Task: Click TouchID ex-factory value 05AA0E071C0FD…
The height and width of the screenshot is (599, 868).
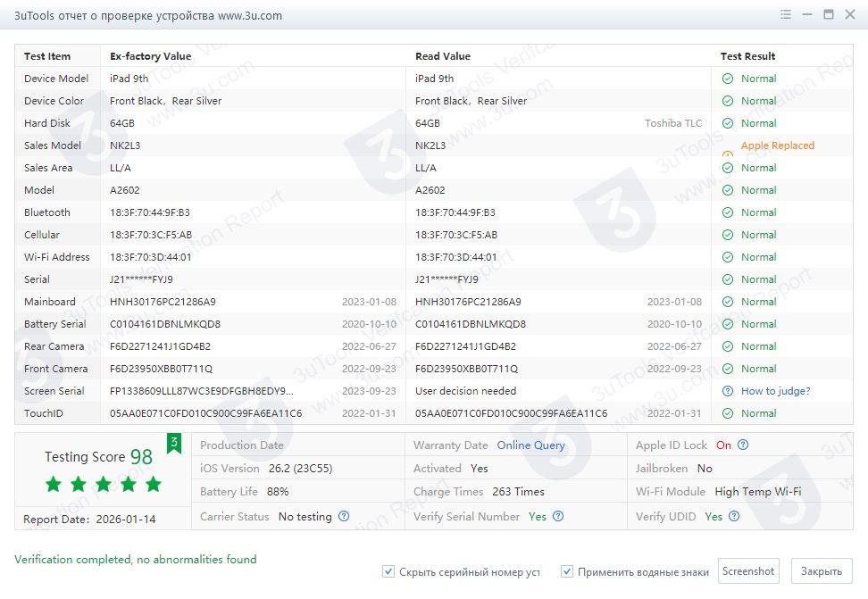Action: coord(206,413)
